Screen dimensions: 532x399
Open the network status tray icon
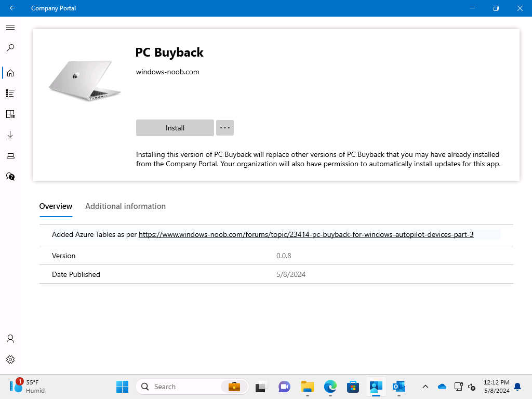458,387
